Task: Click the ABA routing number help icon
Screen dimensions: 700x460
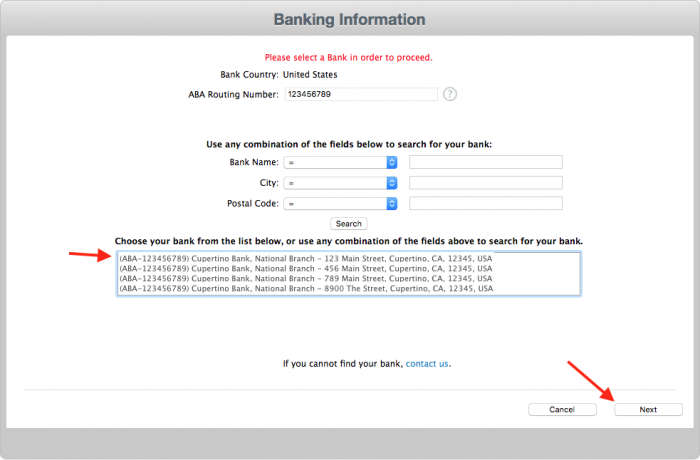Action: pos(450,94)
